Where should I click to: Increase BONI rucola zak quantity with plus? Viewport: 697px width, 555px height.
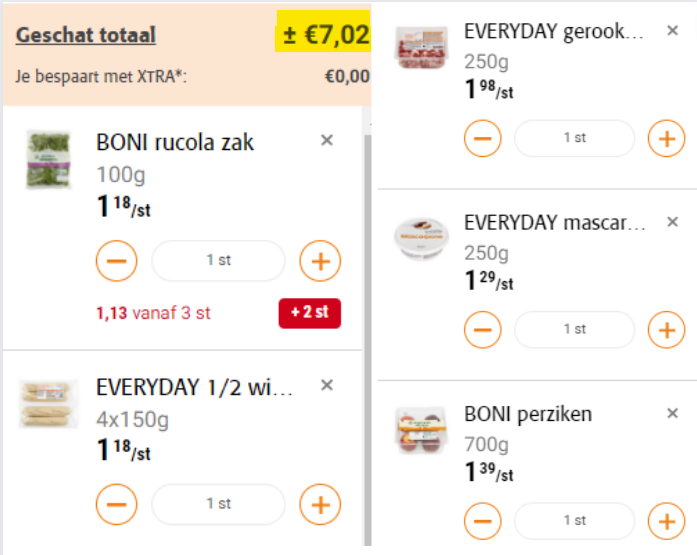point(320,261)
